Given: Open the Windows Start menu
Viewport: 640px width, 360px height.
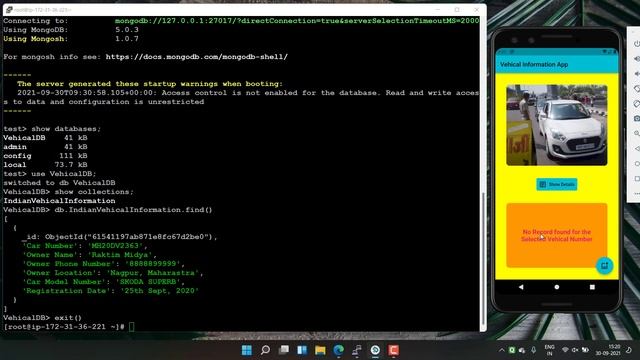Looking at the screenshot, I should click(x=247, y=350).
